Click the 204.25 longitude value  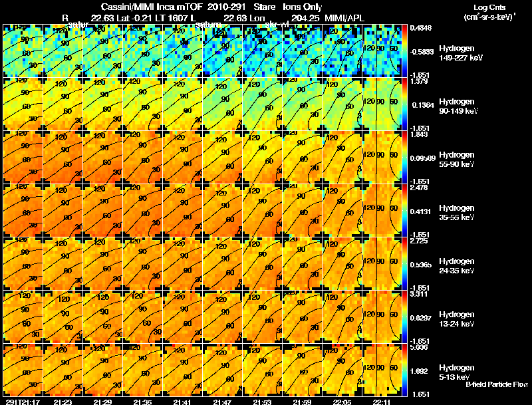tap(305, 18)
